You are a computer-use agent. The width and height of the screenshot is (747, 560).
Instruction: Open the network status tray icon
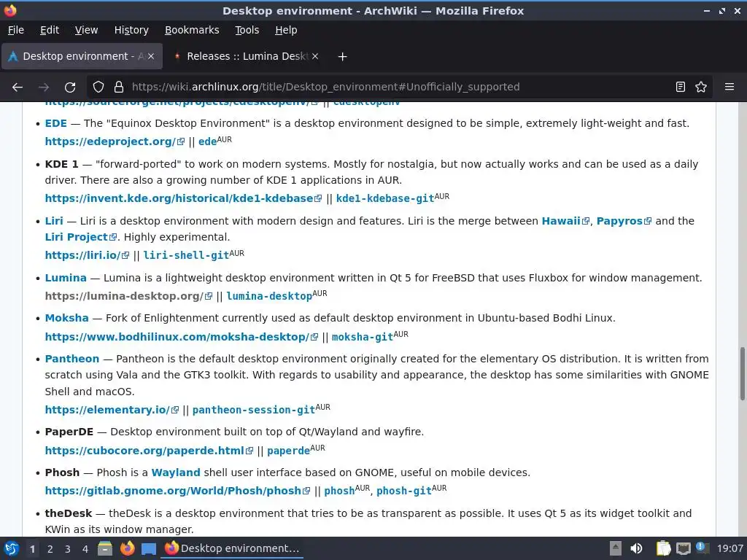click(683, 548)
